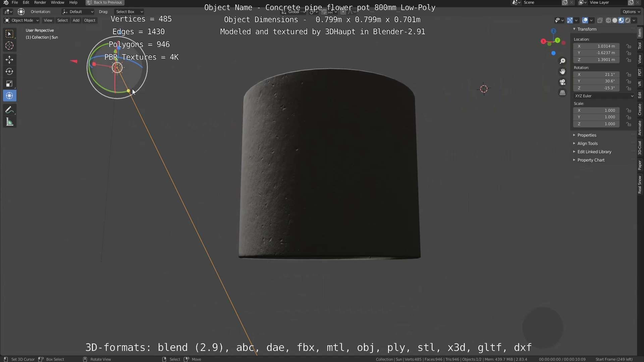Switch to the Tool sidebar tab

click(x=640, y=46)
